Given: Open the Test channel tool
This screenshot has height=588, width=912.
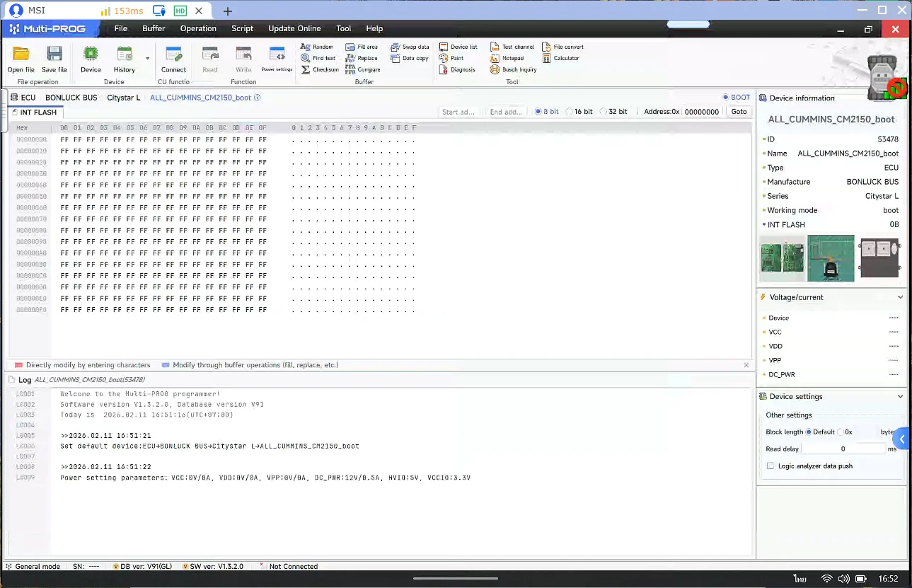Looking at the screenshot, I should pos(512,47).
